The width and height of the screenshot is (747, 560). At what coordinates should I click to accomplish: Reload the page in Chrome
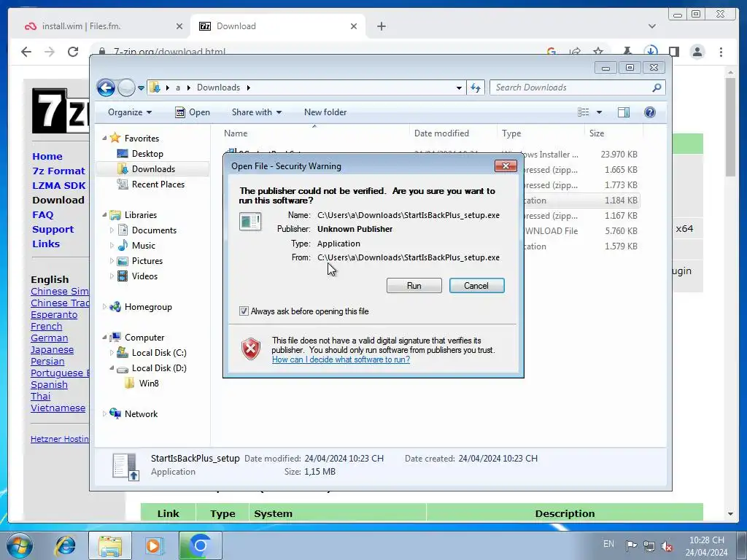pos(73,52)
